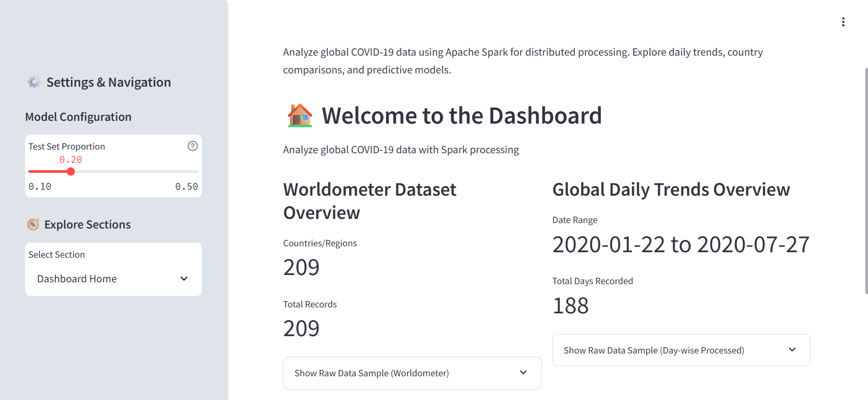
Task: Click the Countries/Regions value 209
Action: pyautogui.click(x=301, y=267)
